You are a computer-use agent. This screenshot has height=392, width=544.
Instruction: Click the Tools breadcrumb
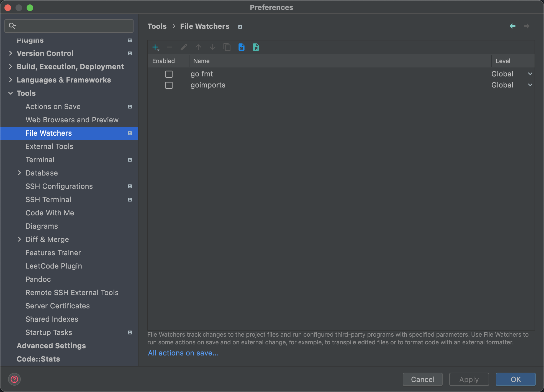tap(157, 26)
